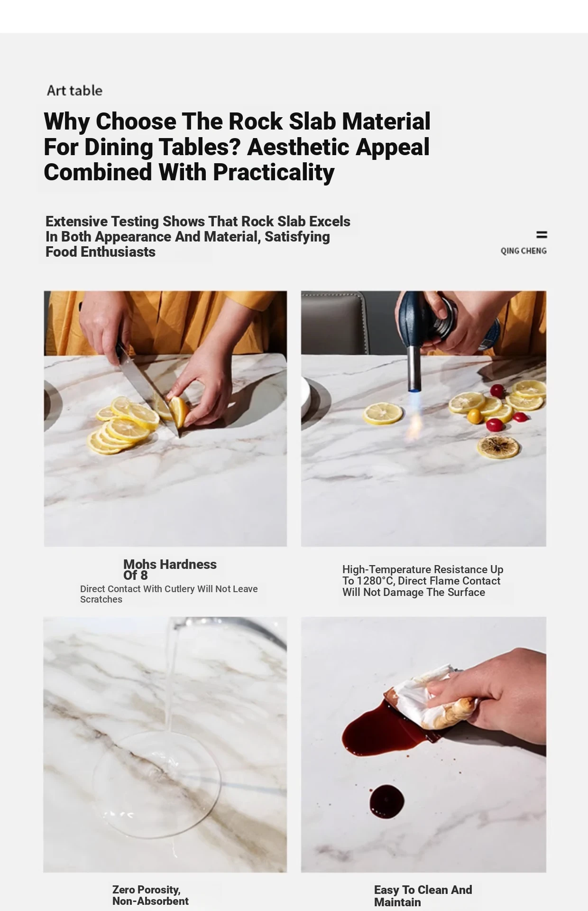Click the double-bar icon above QING CHENG
This screenshot has width=588, height=911.
(x=542, y=234)
